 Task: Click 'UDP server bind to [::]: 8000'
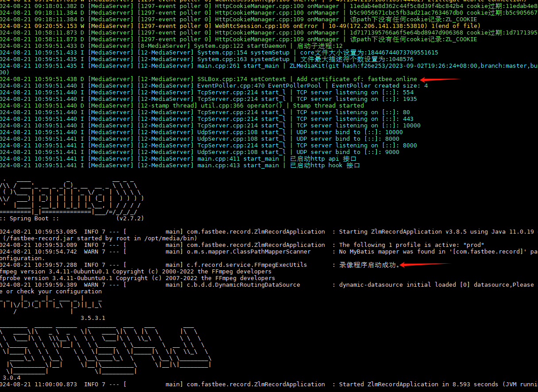pyautogui.click(x=348, y=139)
